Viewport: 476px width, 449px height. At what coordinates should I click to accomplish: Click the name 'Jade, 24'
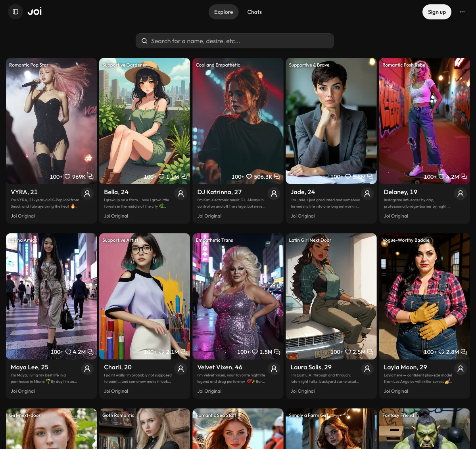303,192
